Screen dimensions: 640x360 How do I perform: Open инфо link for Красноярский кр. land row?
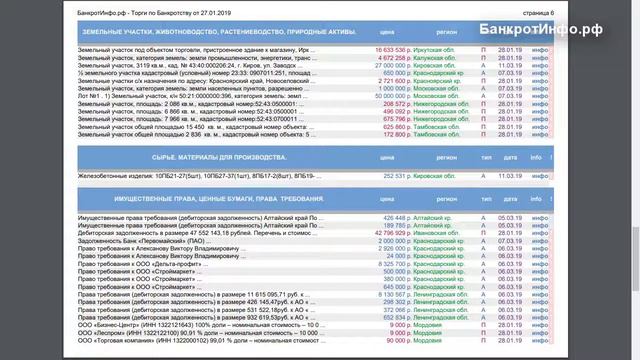[x=540, y=81]
